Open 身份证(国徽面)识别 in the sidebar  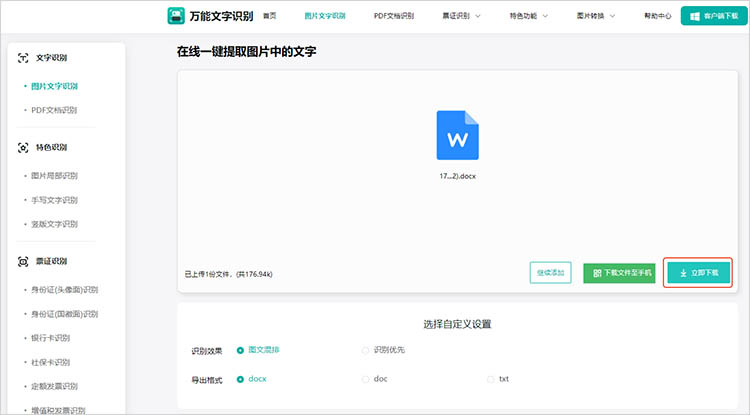pyautogui.click(x=65, y=314)
